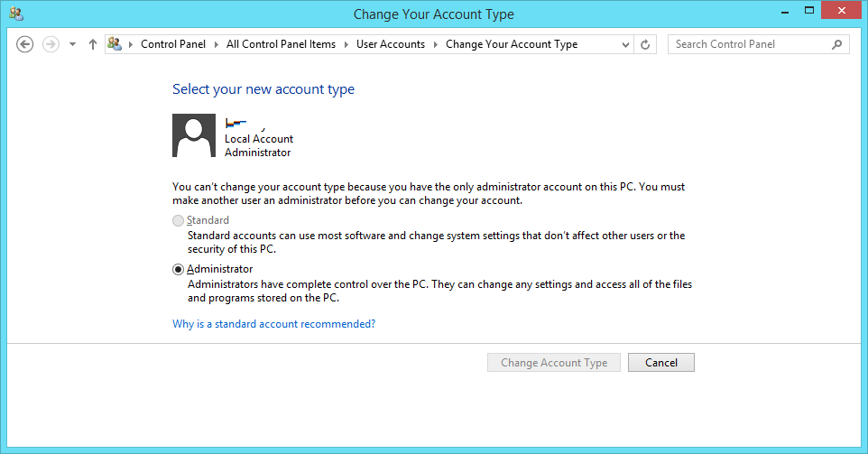
Task: Go to Control Panel breadcrumb
Action: 173,44
